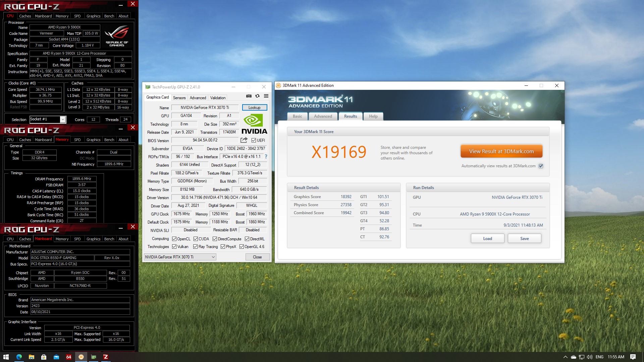Viewport: 644px width, 362px height.
Task: Open the Help tab in 3DMark 11
Action: pos(373,116)
